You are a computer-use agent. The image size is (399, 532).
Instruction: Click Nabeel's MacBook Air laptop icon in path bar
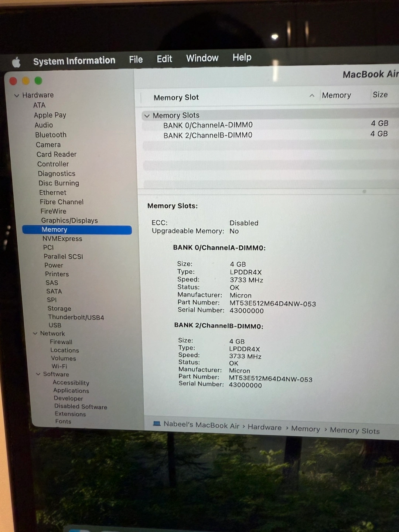157,424
